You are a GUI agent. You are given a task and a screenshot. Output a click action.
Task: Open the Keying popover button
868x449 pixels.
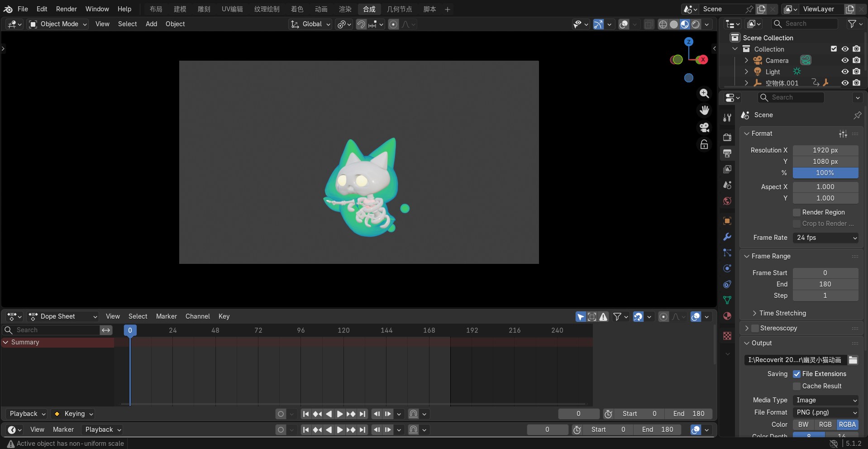(x=73, y=414)
